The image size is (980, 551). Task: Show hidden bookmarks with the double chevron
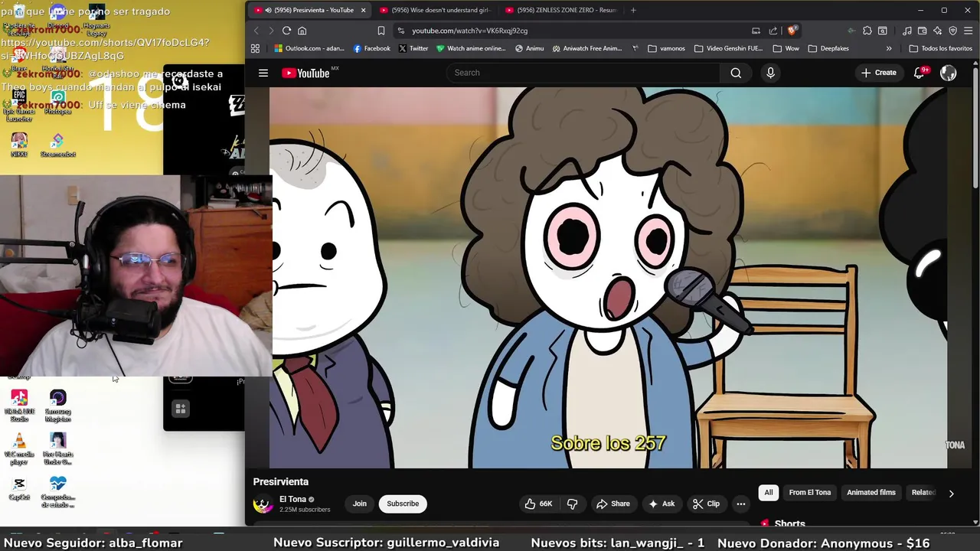tap(889, 48)
